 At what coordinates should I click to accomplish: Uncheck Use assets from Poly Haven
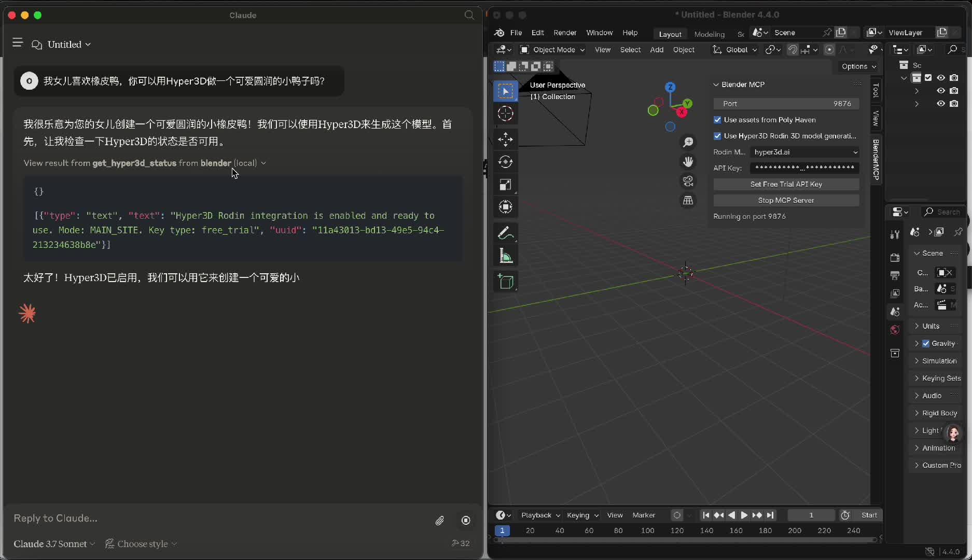click(717, 120)
